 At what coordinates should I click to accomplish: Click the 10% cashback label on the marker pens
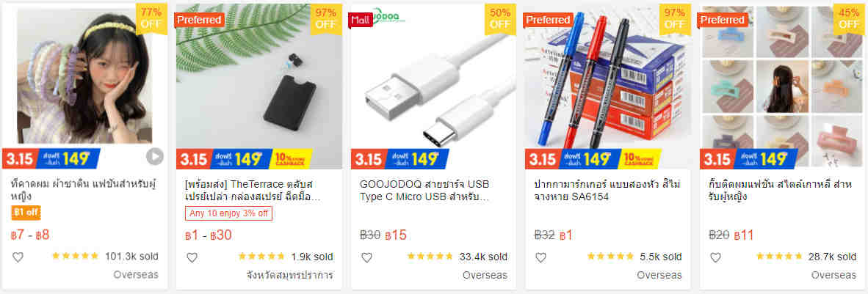coord(640,159)
